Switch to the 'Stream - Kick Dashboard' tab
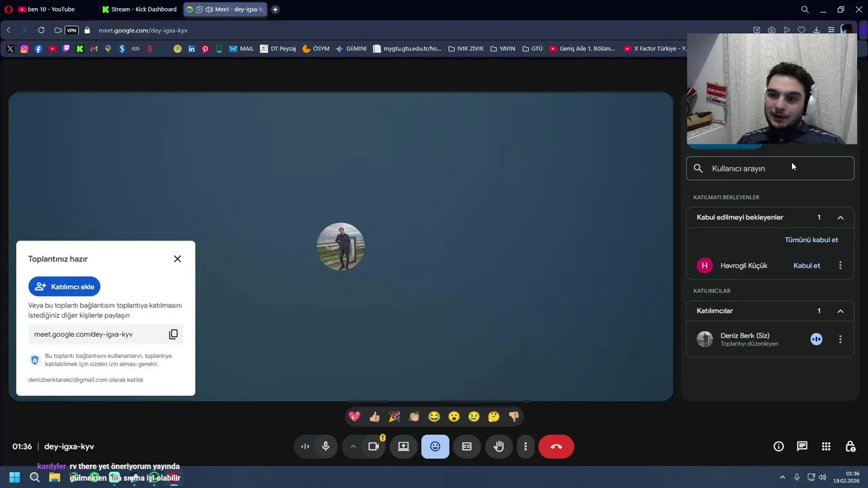This screenshot has height=488, width=868. [x=140, y=9]
